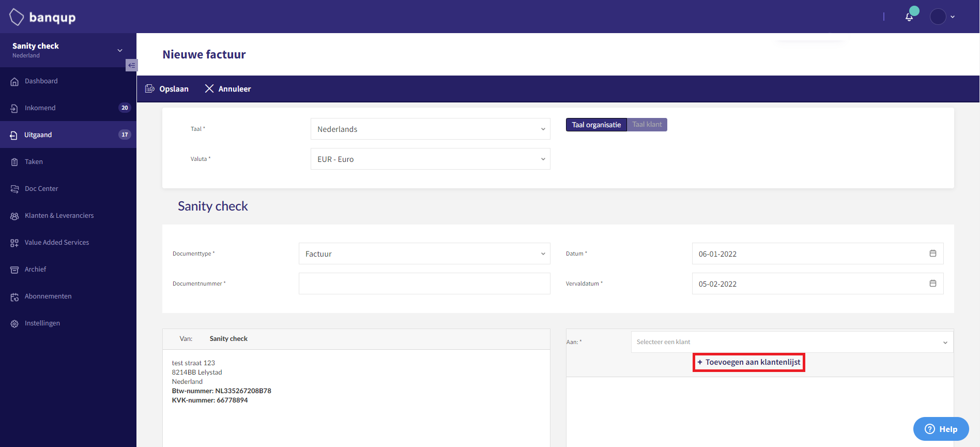Click Btw-nummer: NL335267208B78 text
980x447 pixels.
click(x=221, y=391)
